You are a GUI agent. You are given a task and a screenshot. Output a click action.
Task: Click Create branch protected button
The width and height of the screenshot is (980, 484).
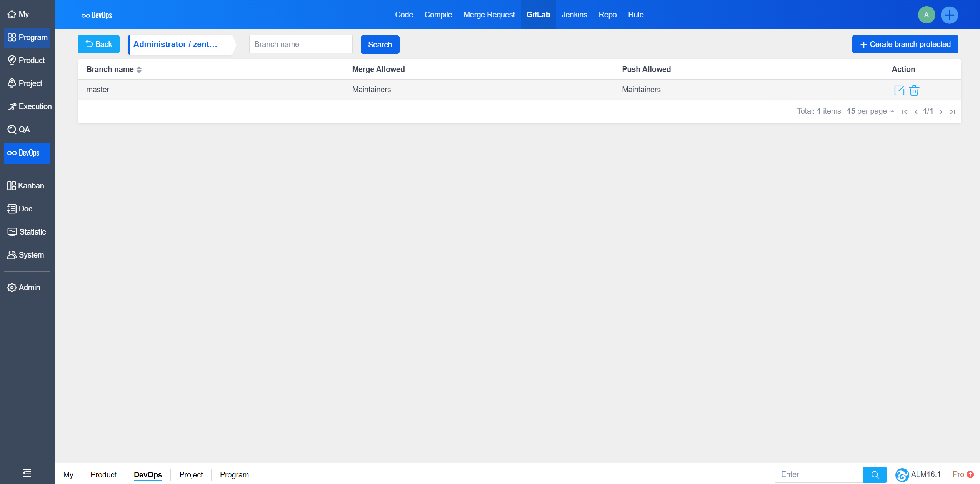pos(905,45)
